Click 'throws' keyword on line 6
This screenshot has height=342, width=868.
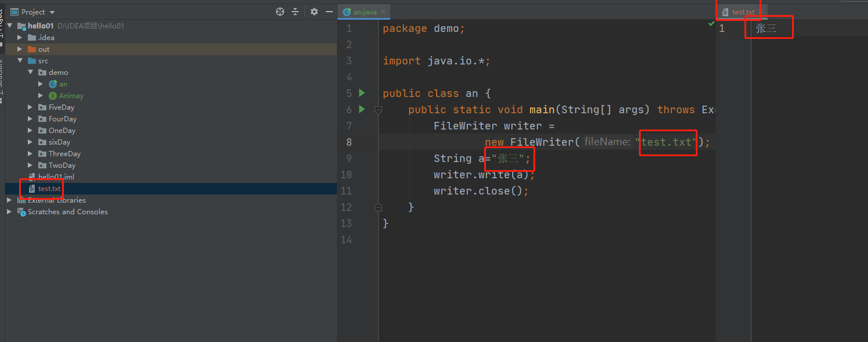coord(676,110)
